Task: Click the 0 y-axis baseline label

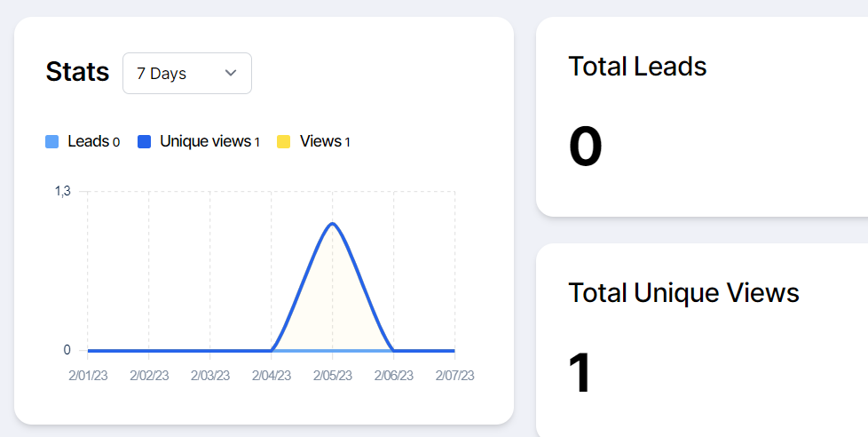Action: [67, 350]
